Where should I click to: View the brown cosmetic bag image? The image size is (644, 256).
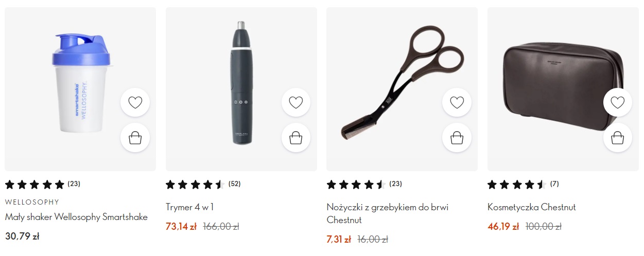tap(563, 89)
